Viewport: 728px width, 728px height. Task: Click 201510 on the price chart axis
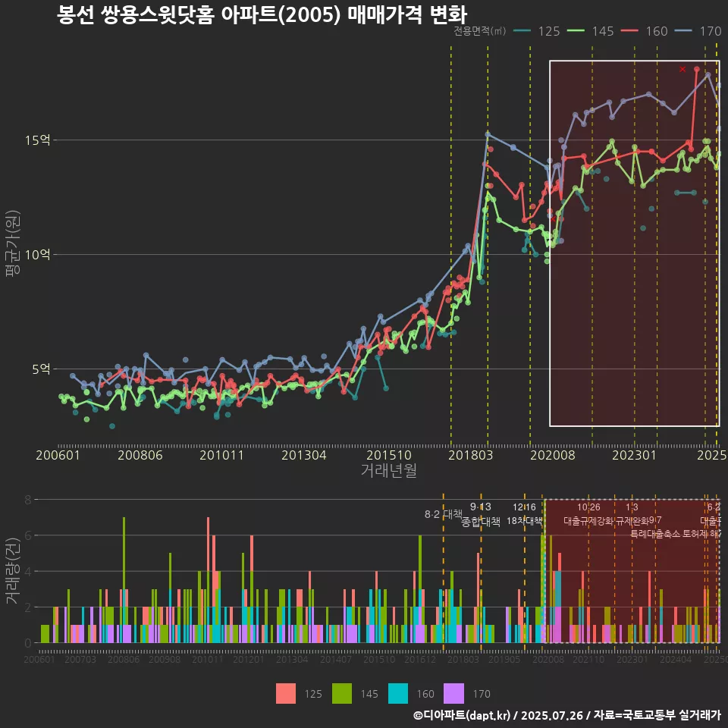(x=388, y=455)
